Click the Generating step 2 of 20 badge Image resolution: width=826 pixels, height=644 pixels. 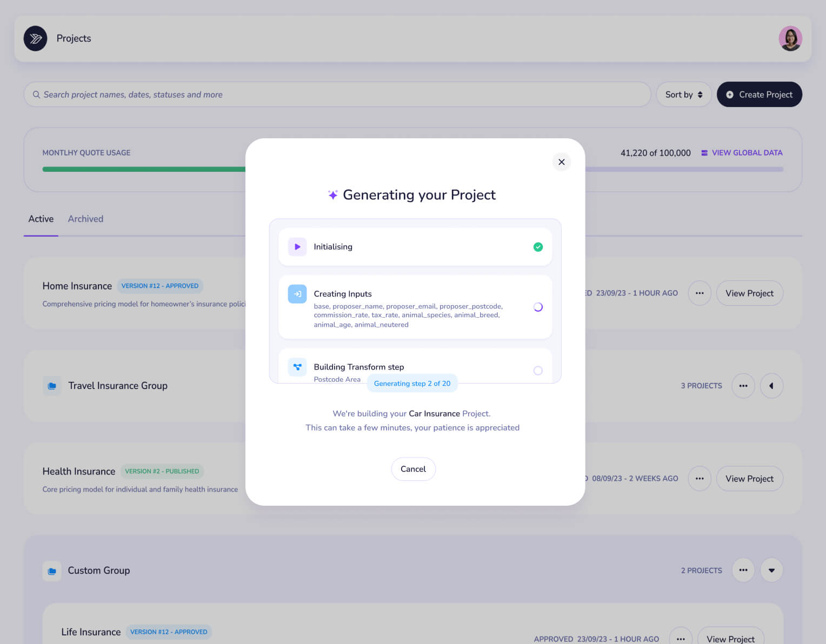click(412, 384)
